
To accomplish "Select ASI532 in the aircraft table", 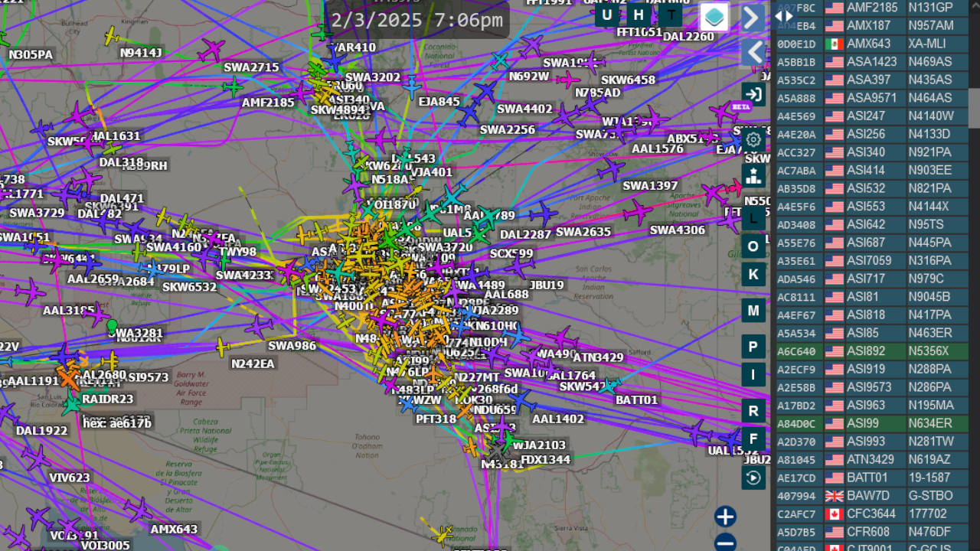I will coord(872,188).
